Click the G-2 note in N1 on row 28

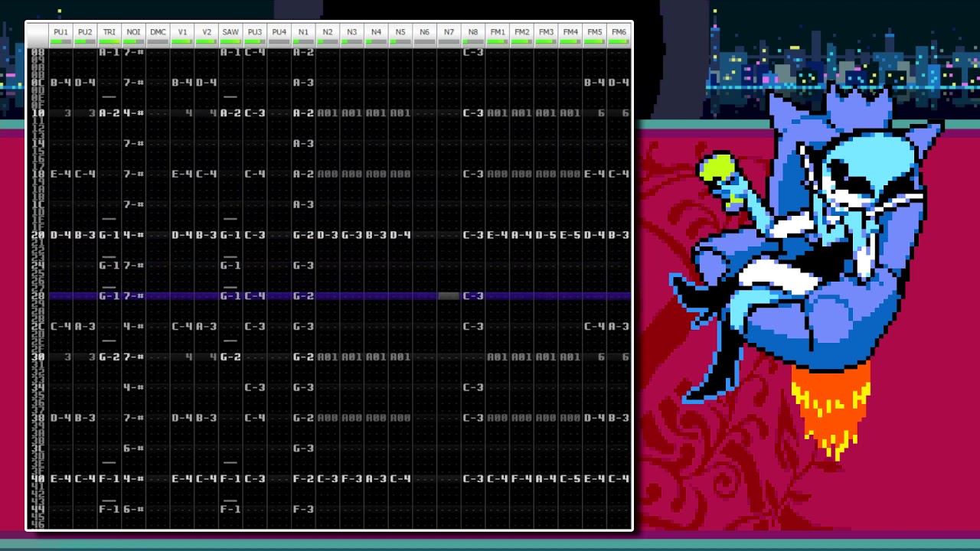[x=303, y=296]
